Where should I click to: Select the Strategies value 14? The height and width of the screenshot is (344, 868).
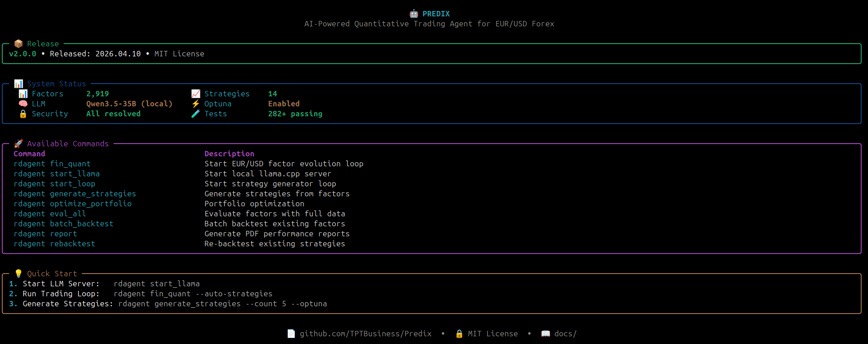[x=273, y=94]
